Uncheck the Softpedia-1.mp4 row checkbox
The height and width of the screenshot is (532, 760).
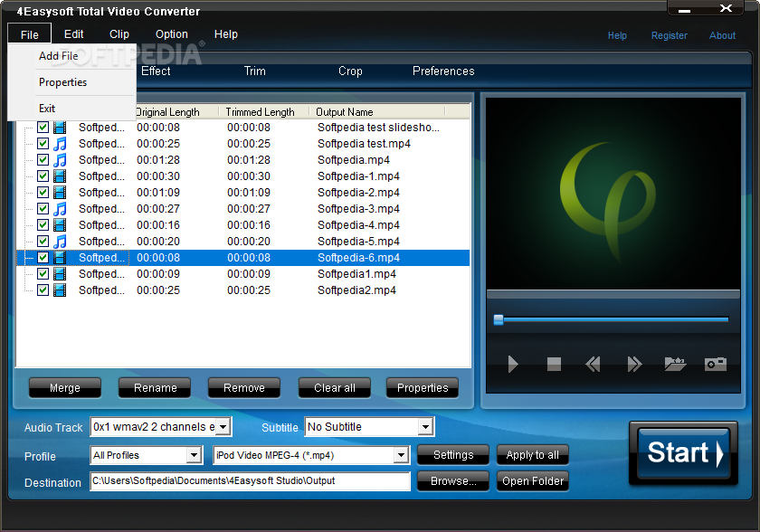(43, 176)
